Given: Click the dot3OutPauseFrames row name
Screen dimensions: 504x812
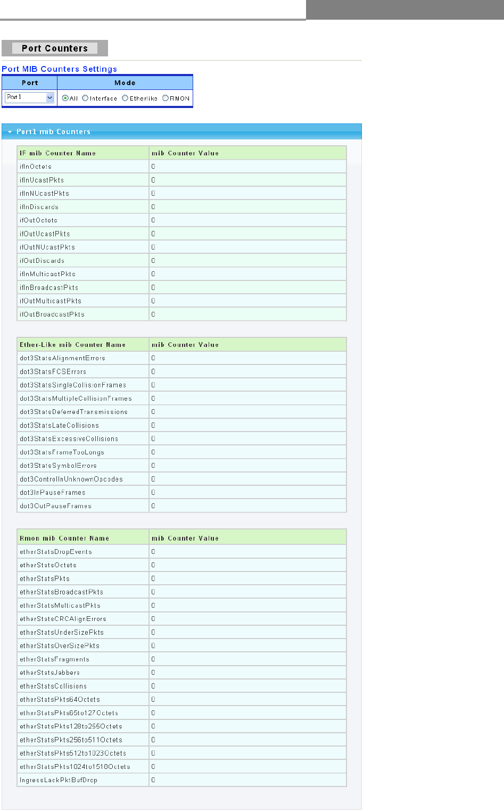Looking at the screenshot, I should pos(55,506).
